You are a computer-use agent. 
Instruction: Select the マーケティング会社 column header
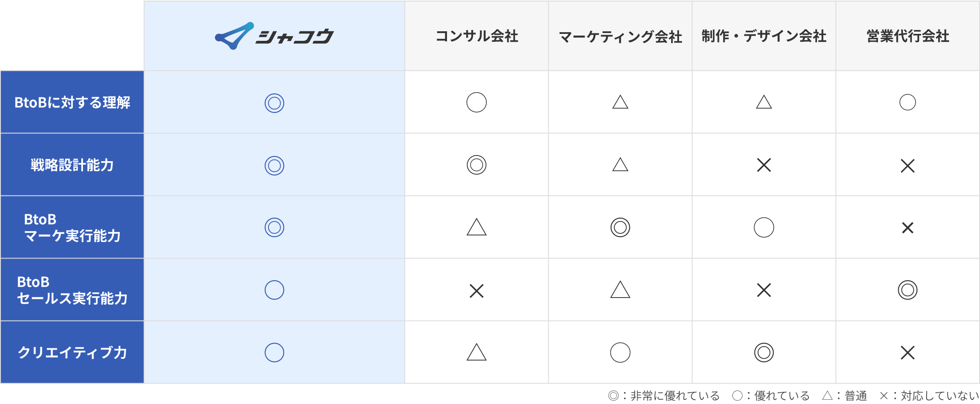coord(620,36)
